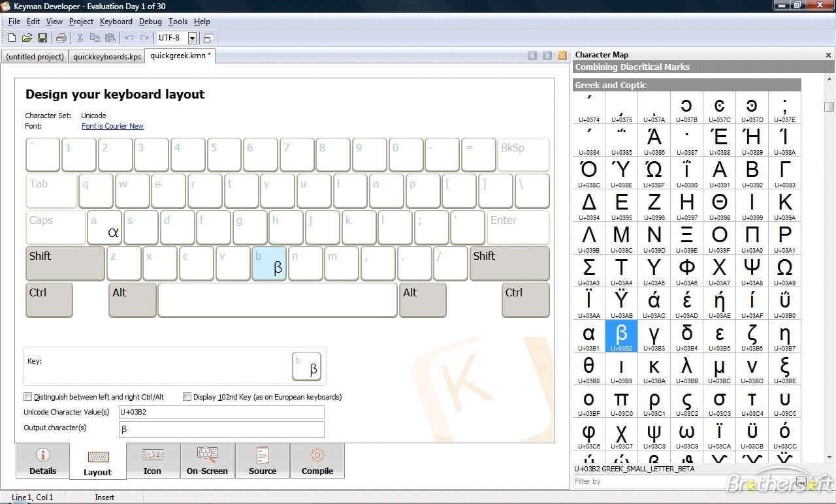Screen dimensions: 836x504
Task: View the Details page icon
Action: tap(42, 461)
